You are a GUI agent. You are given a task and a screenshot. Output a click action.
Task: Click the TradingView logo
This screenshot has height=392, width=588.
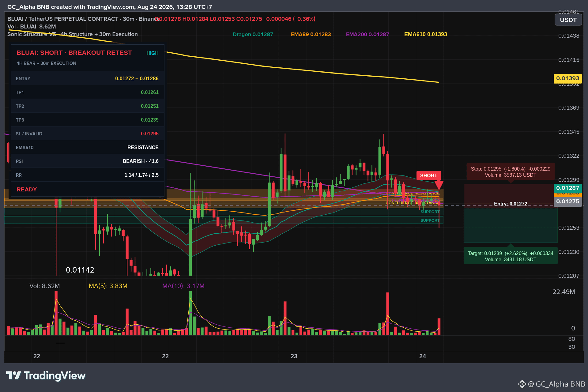tap(46, 375)
